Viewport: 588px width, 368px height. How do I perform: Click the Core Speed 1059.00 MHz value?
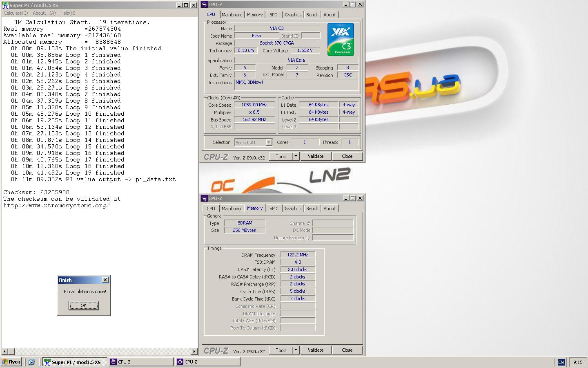pyautogui.click(x=254, y=105)
